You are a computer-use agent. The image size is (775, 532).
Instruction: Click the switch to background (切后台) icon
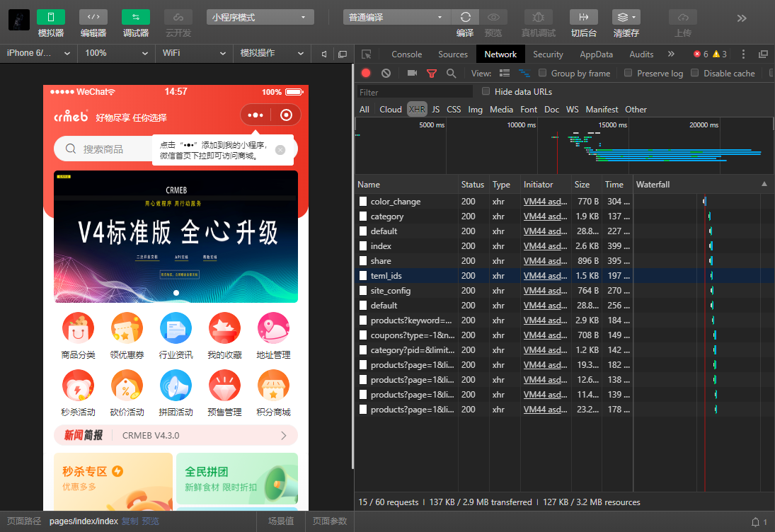(x=584, y=17)
